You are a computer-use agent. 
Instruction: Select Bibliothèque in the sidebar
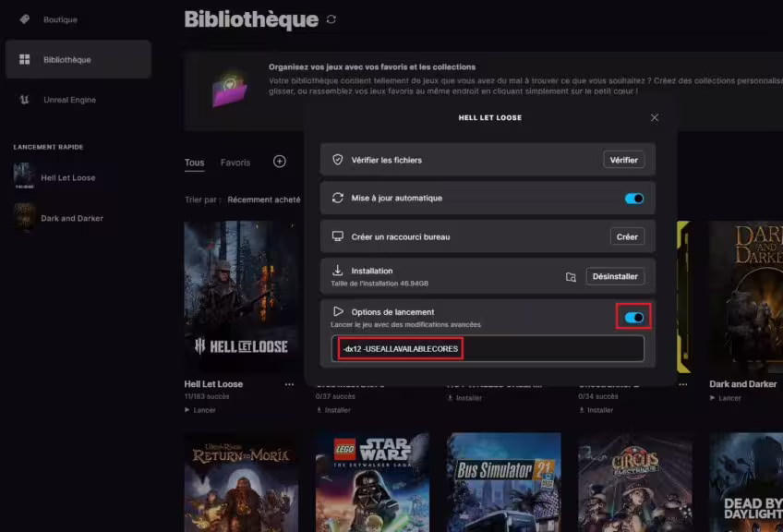click(x=78, y=59)
